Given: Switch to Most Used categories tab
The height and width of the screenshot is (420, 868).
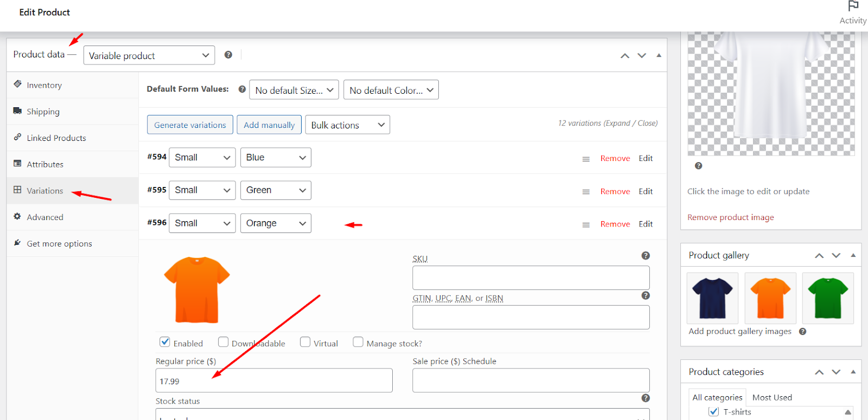Looking at the screenshot, I should [x=772, y=397].
